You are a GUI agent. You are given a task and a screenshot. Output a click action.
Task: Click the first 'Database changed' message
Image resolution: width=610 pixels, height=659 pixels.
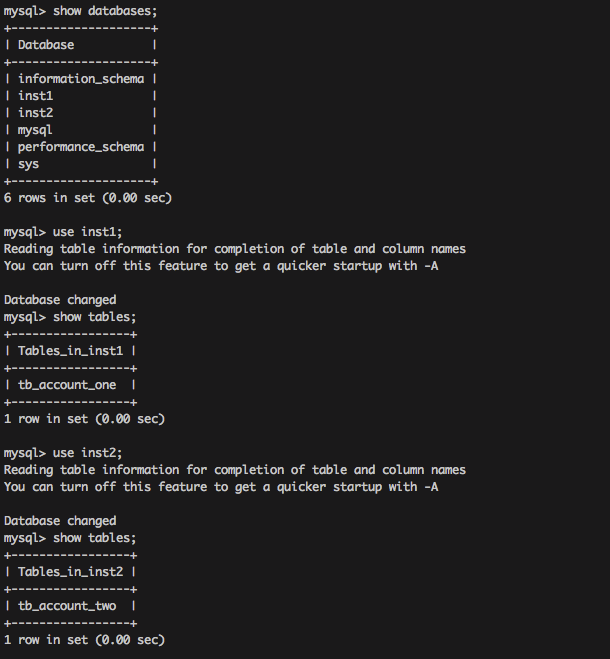pyautogui.click(x=60, y=300)
